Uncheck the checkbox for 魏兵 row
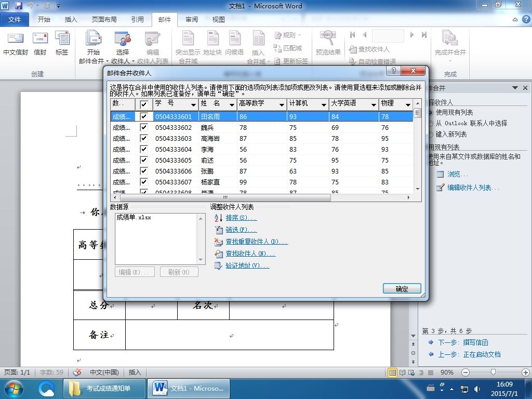The image size is (532, 399). point(144,127)
